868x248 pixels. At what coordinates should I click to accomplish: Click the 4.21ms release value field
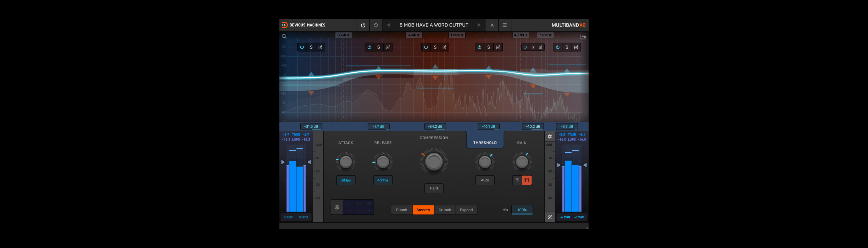(x=383, y=180)
